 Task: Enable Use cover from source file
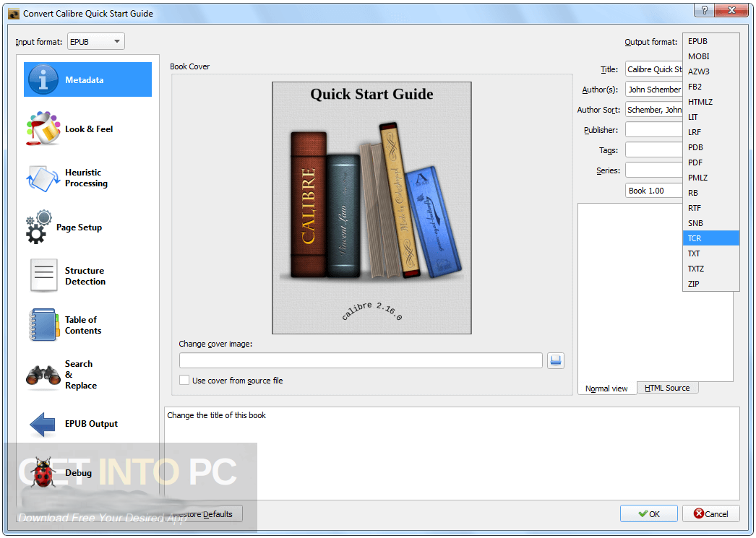[184, 380]
